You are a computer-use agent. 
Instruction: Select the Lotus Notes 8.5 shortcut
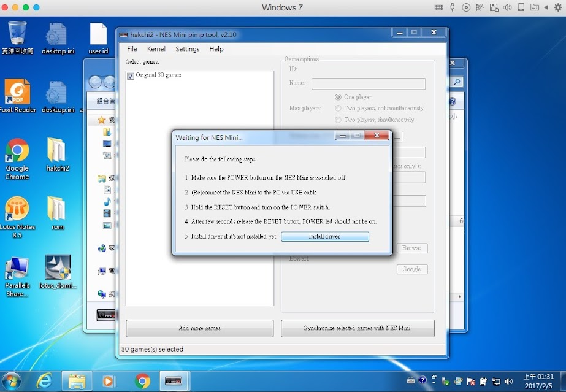pos(17,217)
